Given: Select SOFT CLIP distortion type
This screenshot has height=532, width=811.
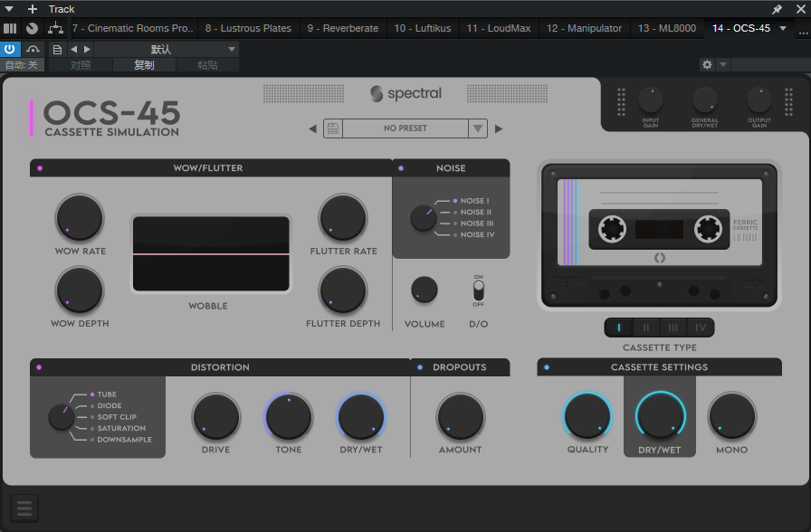Looking at the screenshot, I should click(113, 417).
